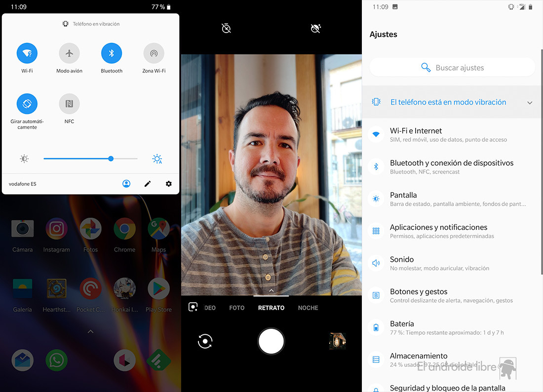
Task: Open Botones y gestos settings
Action: 452,295
